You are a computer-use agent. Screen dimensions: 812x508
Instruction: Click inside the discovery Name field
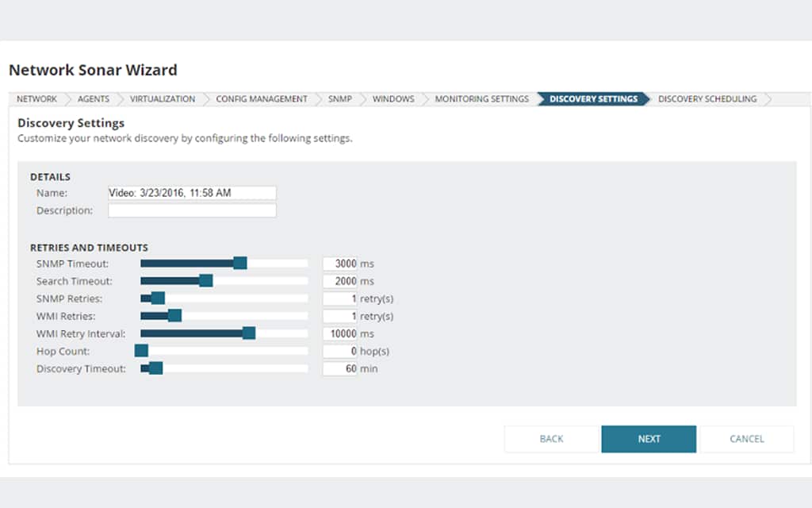pyautogui.click(x=191, y=192)
